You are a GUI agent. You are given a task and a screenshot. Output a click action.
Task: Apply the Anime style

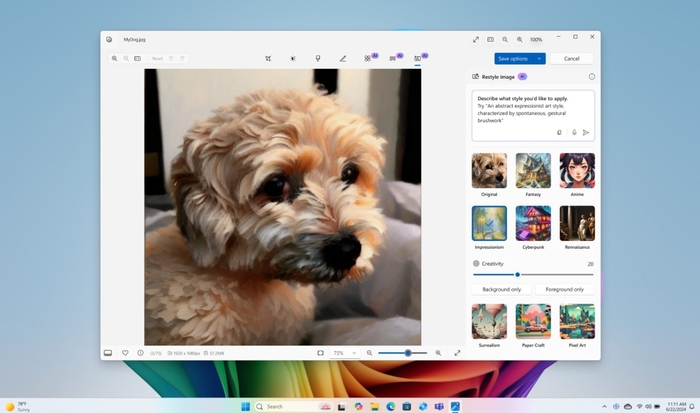pyautogui.click(x=577, y=171)
